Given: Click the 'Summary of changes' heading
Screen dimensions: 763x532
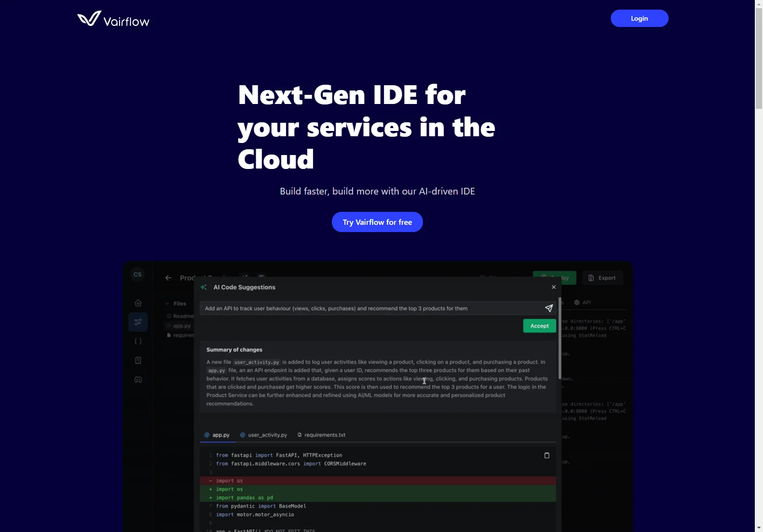Looking at the screenshot, I should coord(234,350).
